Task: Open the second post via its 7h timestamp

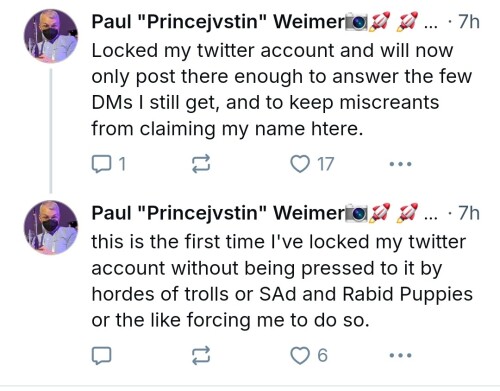Action: click(469, 213)
